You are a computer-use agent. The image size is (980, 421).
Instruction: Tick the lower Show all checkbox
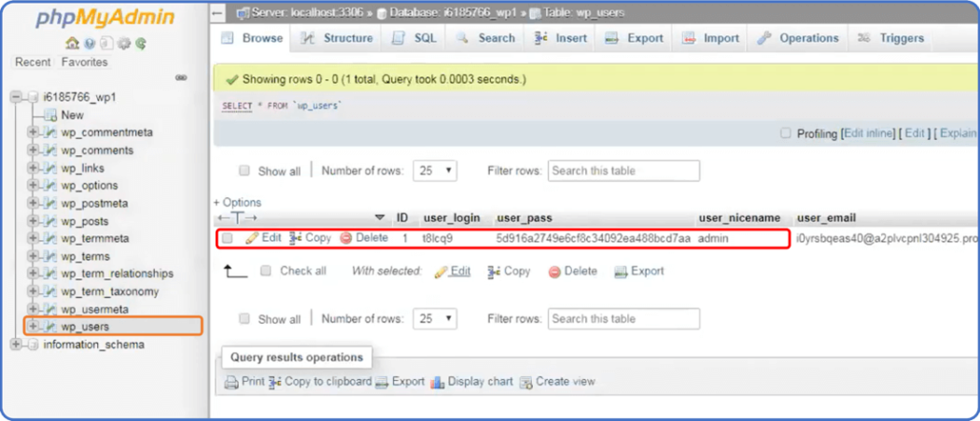coord(245,318)
